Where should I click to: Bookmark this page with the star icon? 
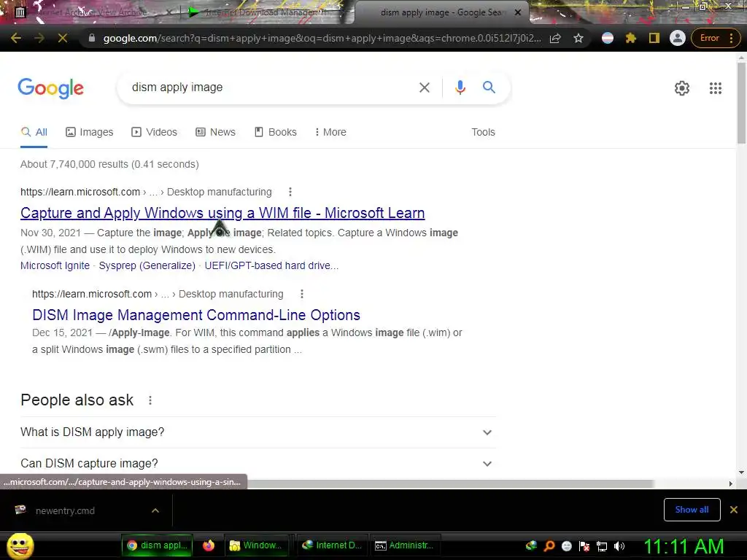coord(578,38)
